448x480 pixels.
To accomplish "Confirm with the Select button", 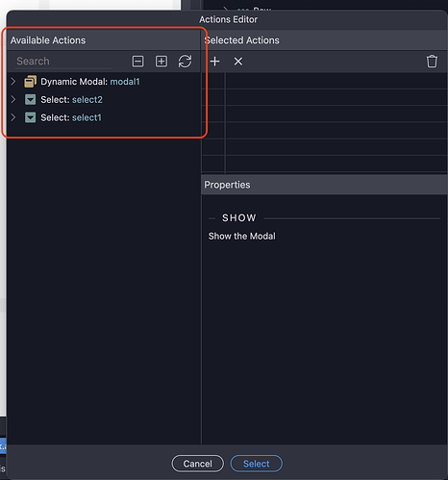I will [x=257, y=464].
